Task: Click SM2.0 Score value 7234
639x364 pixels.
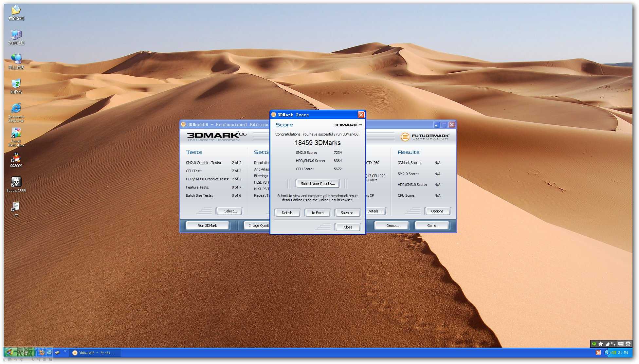Action: [338, 153]
